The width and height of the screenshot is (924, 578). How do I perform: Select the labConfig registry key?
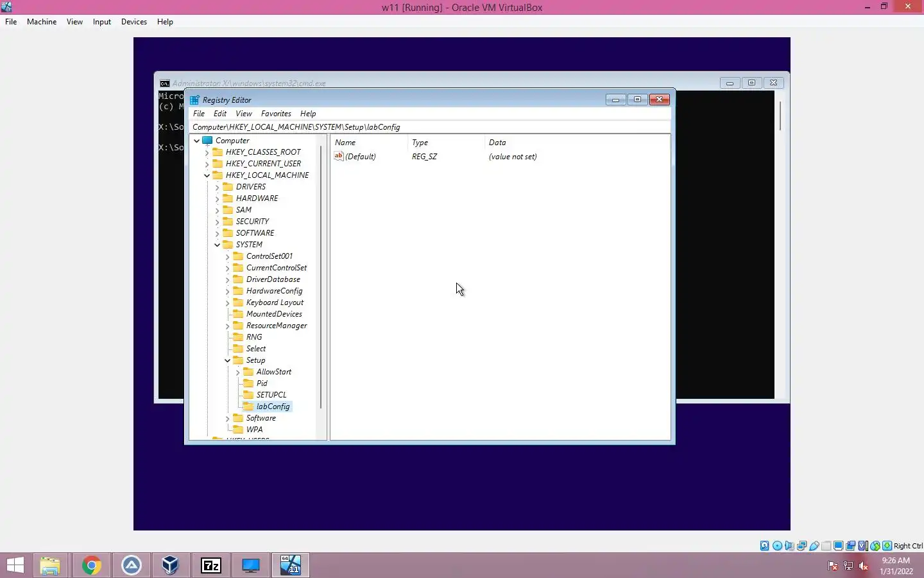pos(273,407)
